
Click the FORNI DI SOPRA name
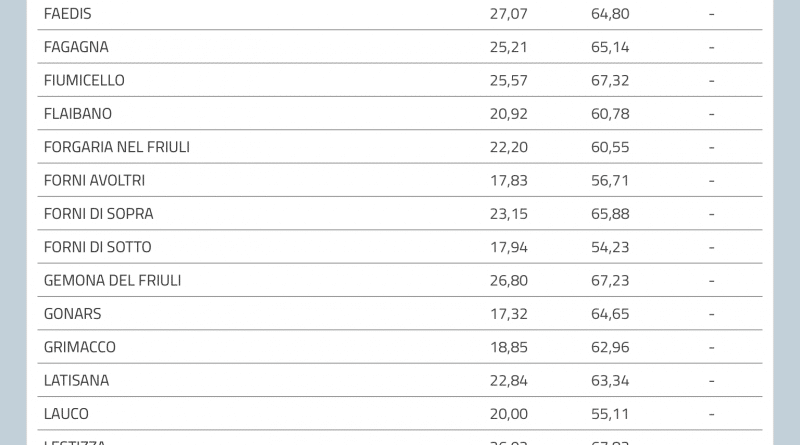(x=98, y=214)
